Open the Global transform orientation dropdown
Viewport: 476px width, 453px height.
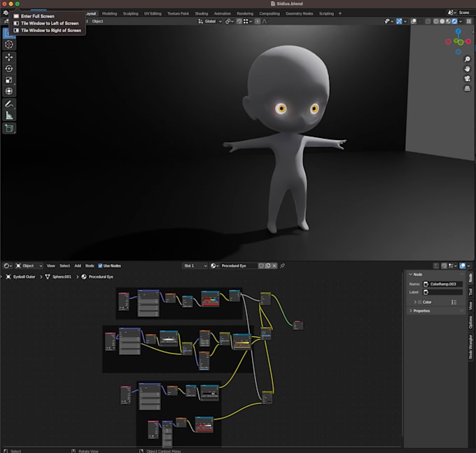210,21
